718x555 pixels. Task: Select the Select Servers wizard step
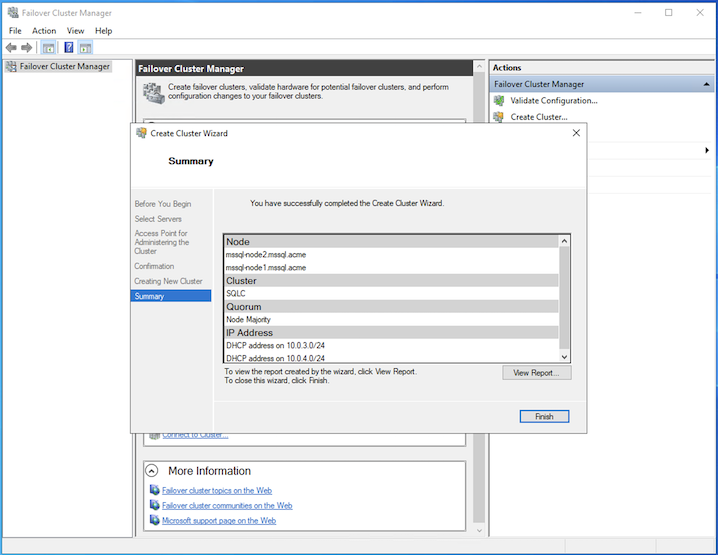[x=158, y=219]
